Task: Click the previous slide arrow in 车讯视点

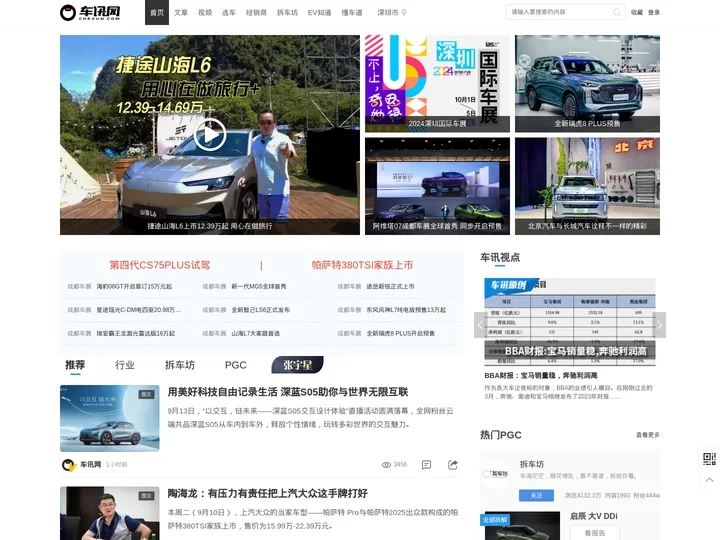Action: point(480,325)
